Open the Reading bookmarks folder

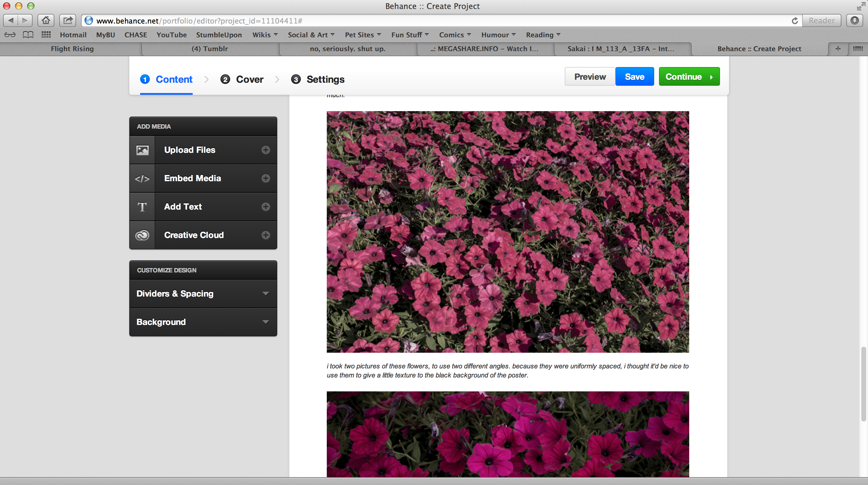(543, 35)
